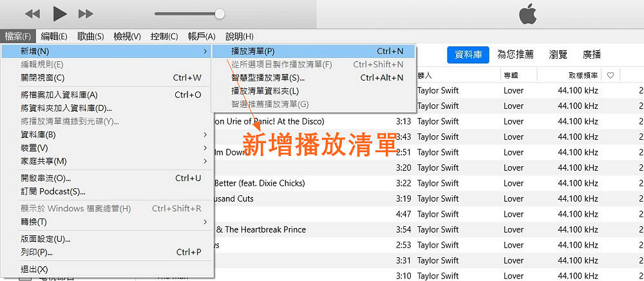Image resolution: width=644 pixels, height=281 pixels.
Task: Click the heart column header icon
Action: point(611,75)
